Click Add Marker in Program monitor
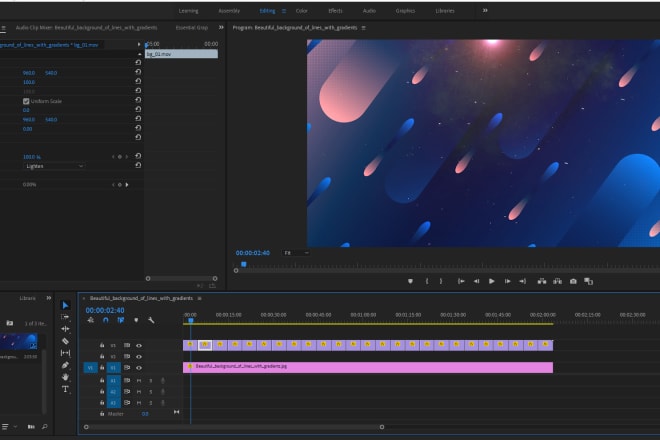Image resolution: width=660 pixels, height=440 pixels. 410,281
